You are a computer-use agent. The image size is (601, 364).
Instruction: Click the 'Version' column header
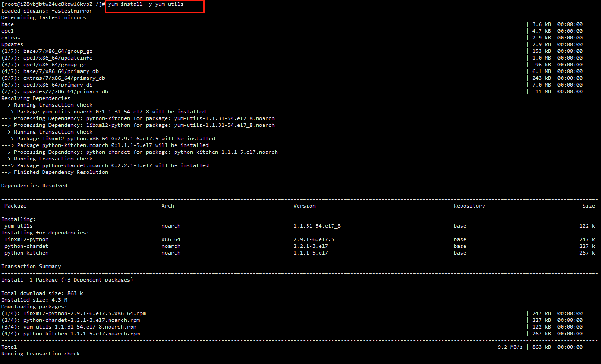304,206
